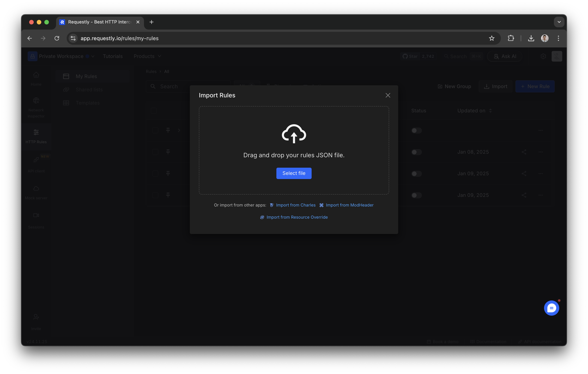Open the browser extensions puzzle icon
Viewport: 588px width, 374px height.
[511, 38]
